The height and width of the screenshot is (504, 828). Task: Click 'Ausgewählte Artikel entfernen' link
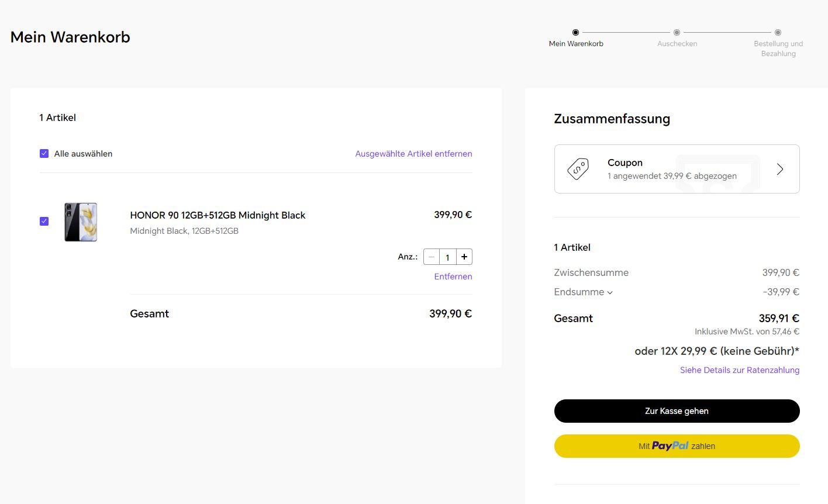(x=413, y=154)
